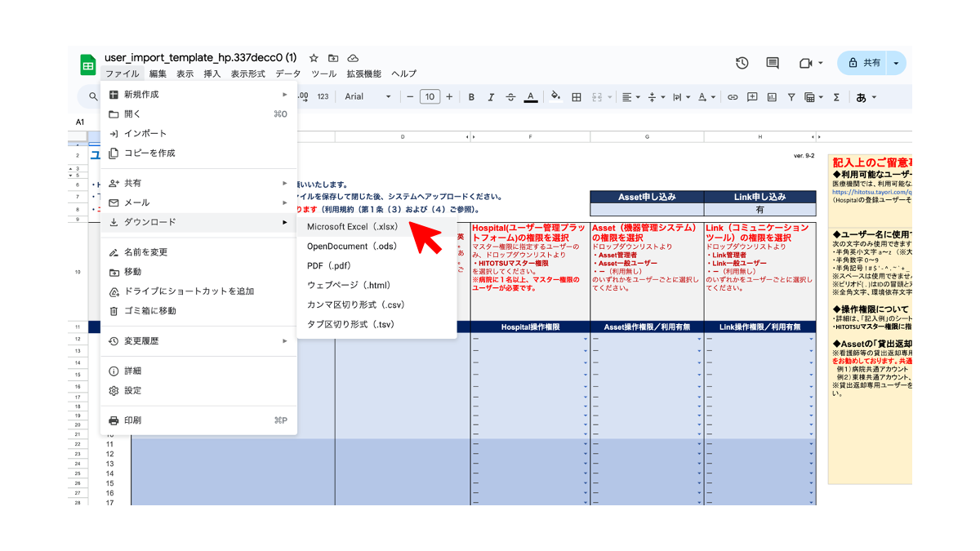Create a filter using the funnel icon
The width and height of the screenshot is (980, 551).
point(791,97)
